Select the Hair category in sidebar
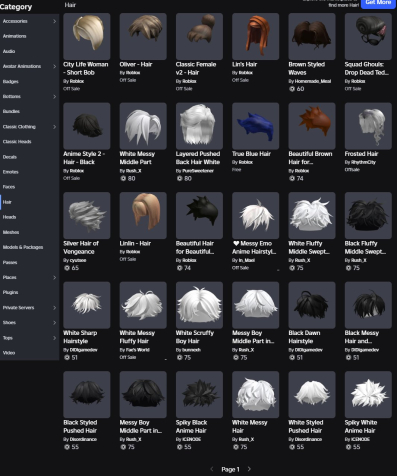The image size is (397, 476). (x=7, y=202)
